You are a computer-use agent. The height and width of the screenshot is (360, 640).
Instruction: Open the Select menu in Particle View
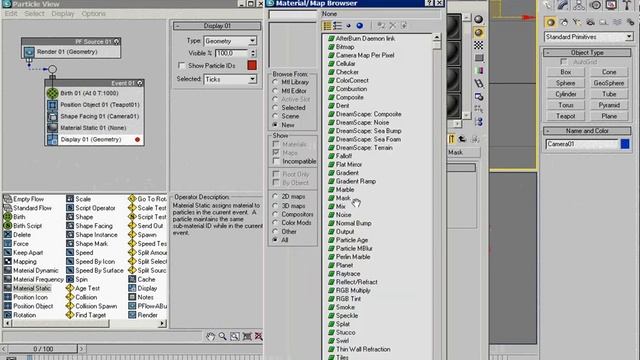34,13
